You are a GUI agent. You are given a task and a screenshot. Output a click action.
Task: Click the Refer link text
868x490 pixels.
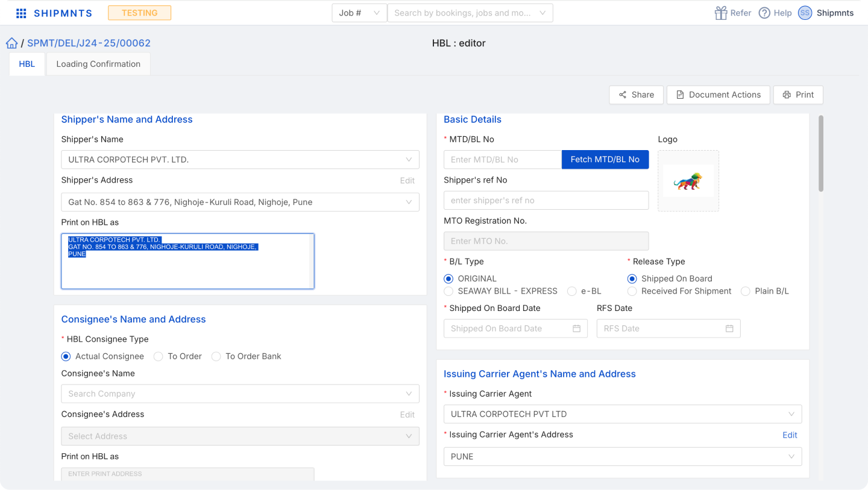(x=741, y=13)
